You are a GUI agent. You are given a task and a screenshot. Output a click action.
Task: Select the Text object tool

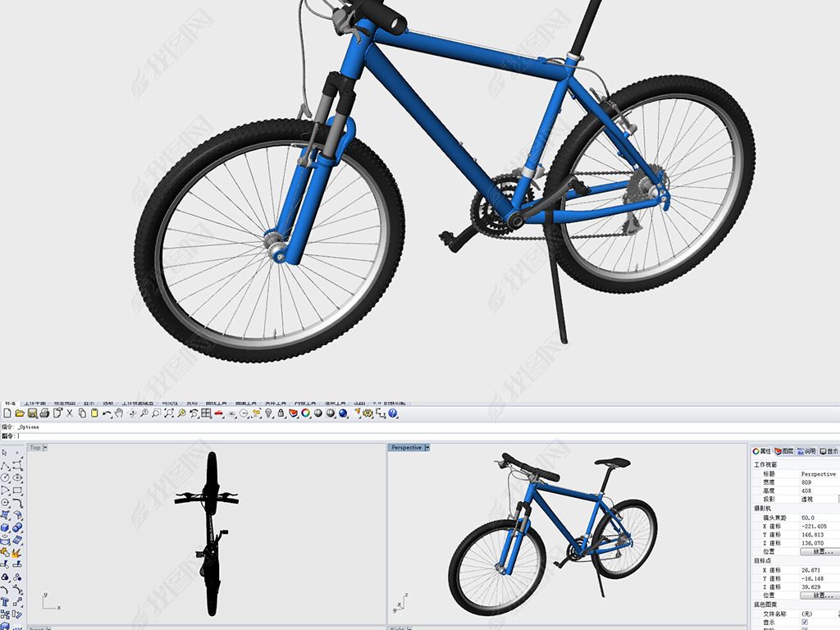pos(6,602)
